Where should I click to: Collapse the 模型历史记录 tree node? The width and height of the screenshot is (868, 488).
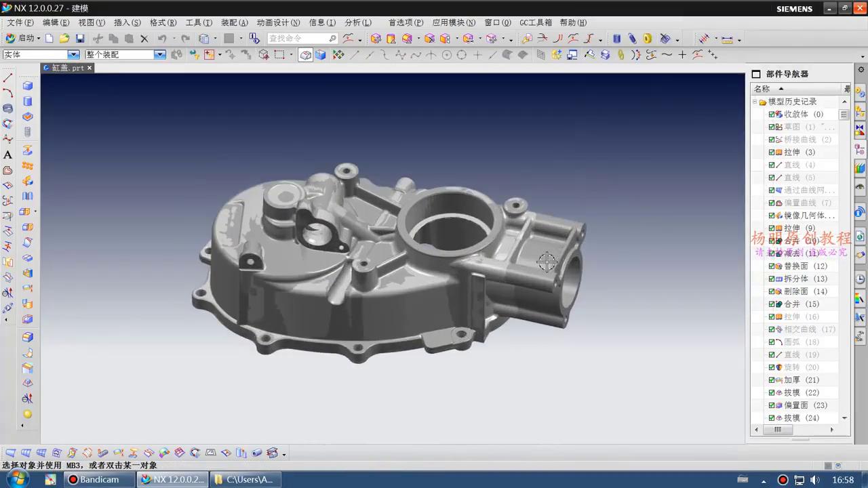click(x=755, y=102)
